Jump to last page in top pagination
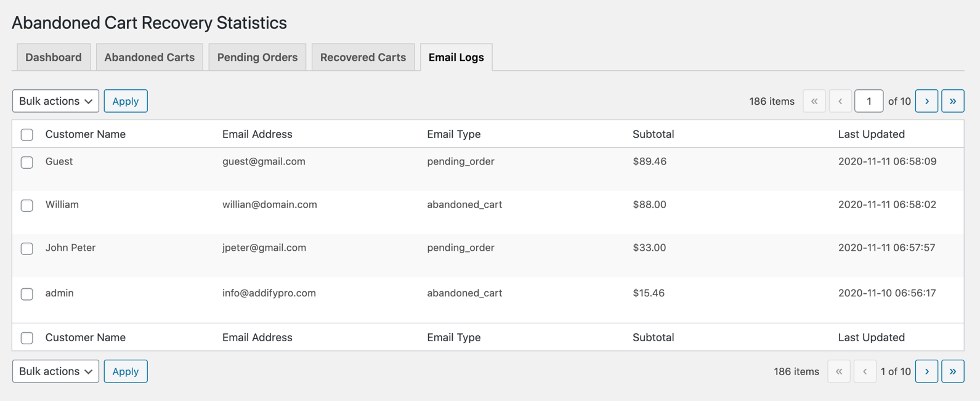The height and width of the screenshot is (401, 980). click(x=952, y=101)
